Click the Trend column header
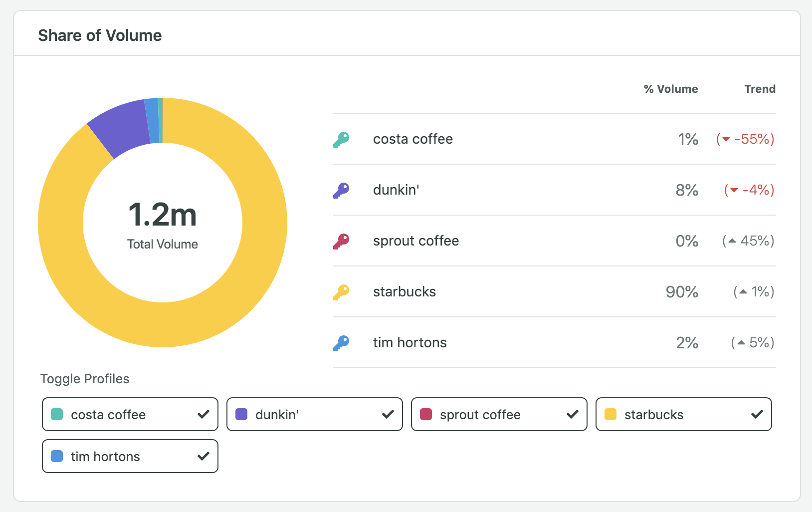812x512 pixels. pyautogui.click(x=760, y=89)
